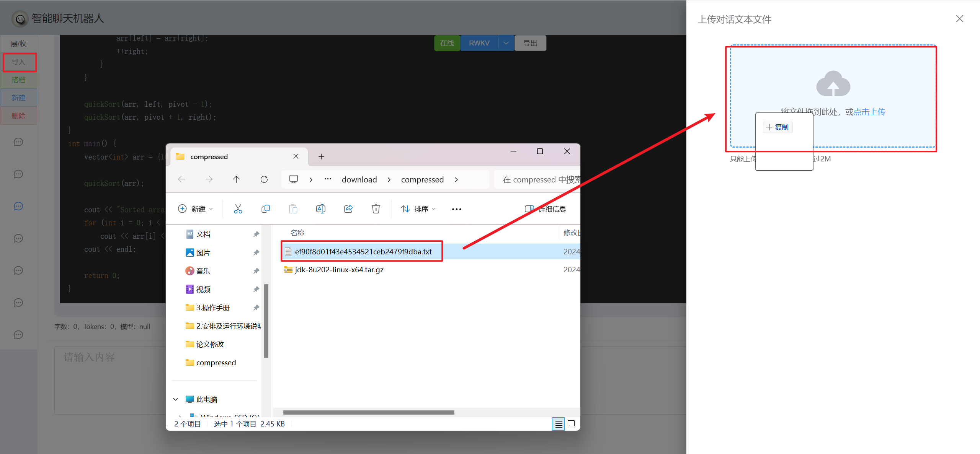
Task: Click the 在线 online status button
Action: tap(447, 43)
